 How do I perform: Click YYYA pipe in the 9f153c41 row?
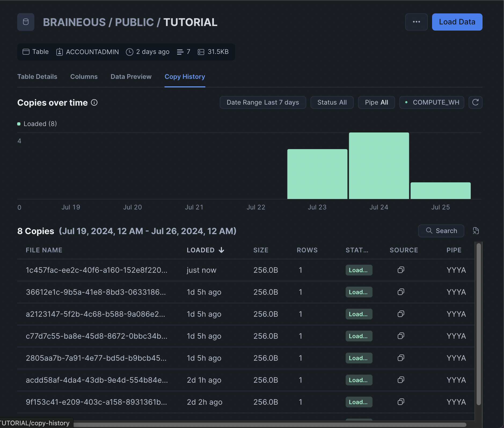[x=456, y=402]
